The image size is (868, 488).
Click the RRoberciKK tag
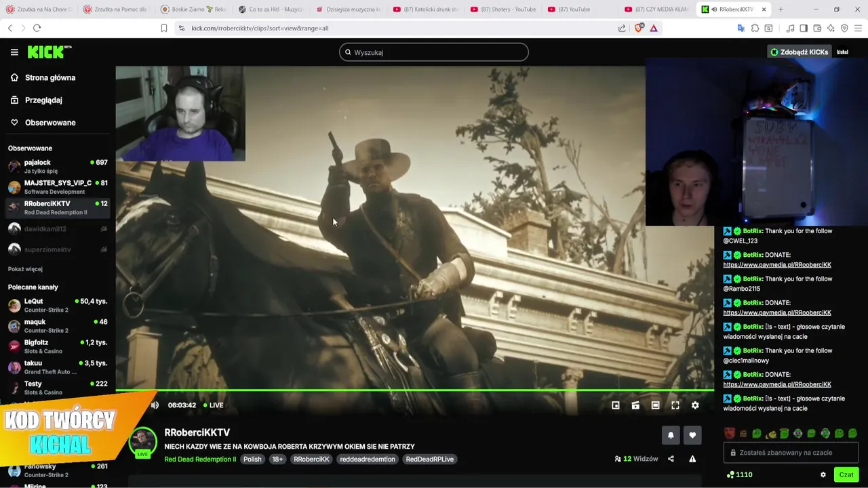(x=311, y=459)
